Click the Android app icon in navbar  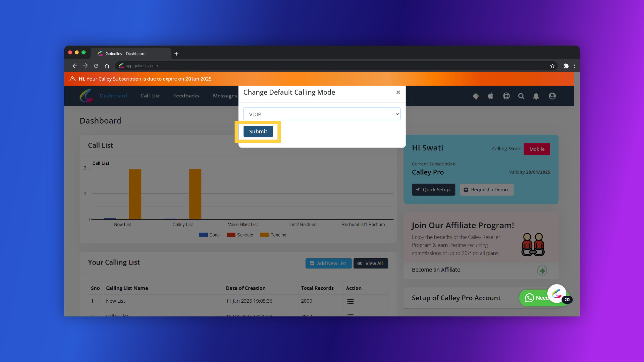point(476,96)
